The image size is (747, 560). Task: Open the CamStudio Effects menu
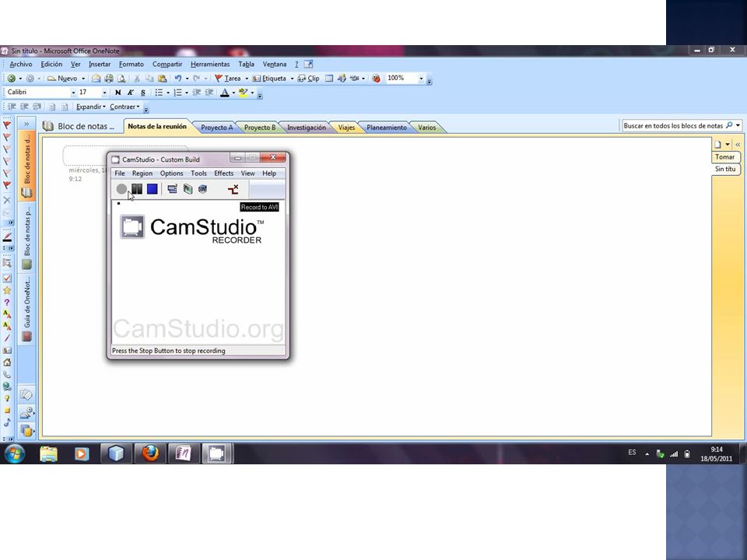click(224, 173)
